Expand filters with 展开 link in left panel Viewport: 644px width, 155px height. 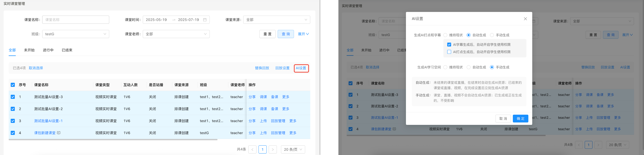pyautogui.click(x=303, y=34)
